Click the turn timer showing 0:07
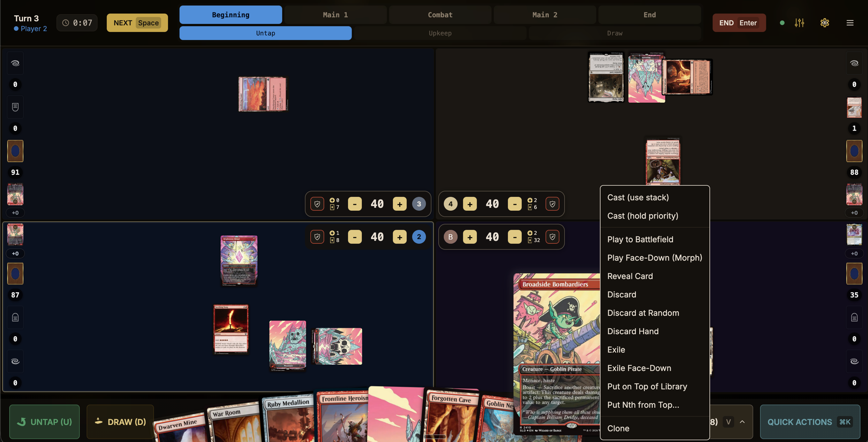Viewport: 868px width, 442px height. [77, 23]
